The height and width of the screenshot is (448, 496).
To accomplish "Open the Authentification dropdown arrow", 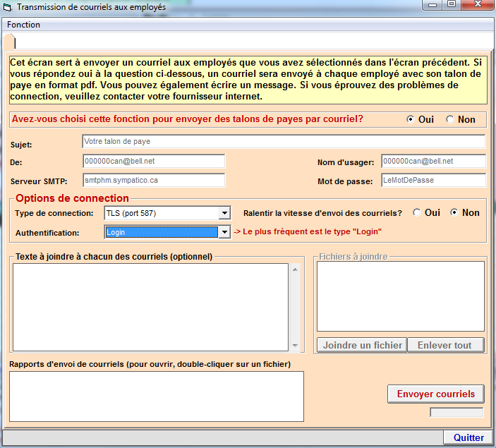I will pos(224,231).
